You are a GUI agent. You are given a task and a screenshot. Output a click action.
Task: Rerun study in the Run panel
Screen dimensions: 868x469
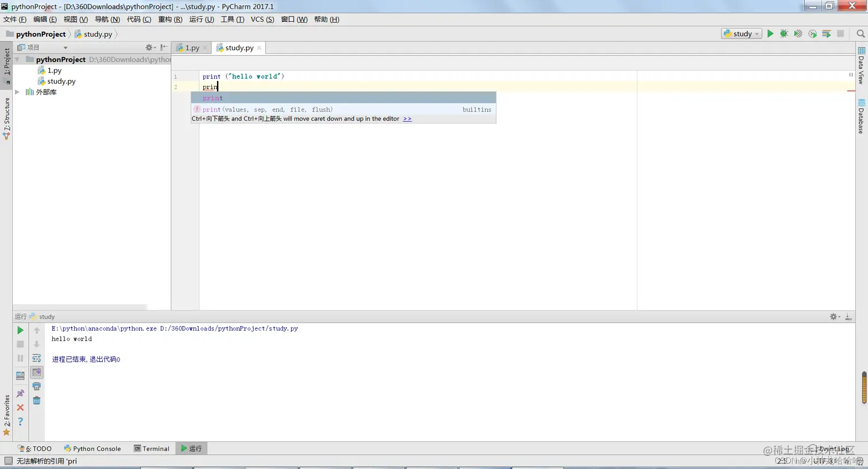[20, 330]
